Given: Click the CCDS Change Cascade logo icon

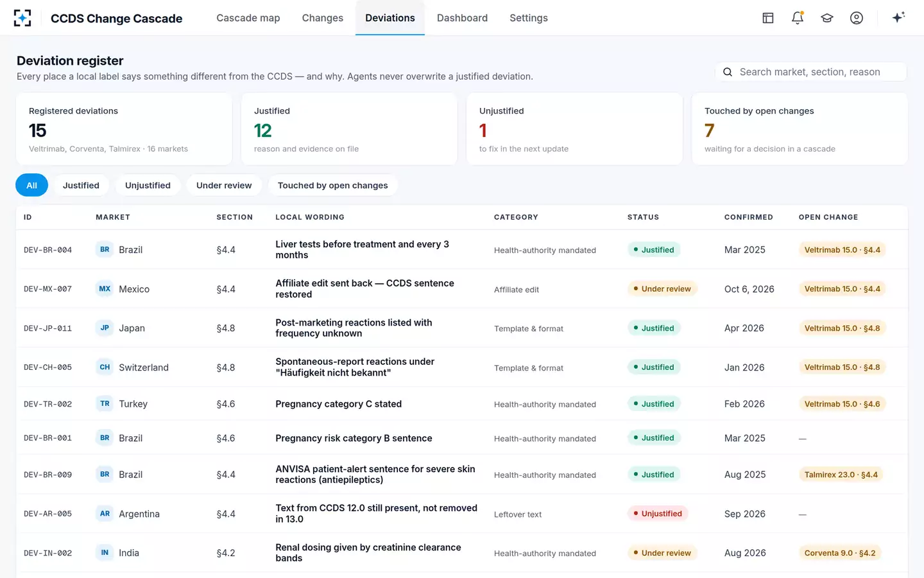Looking at the screenshot, I should [x=22, y=18].
